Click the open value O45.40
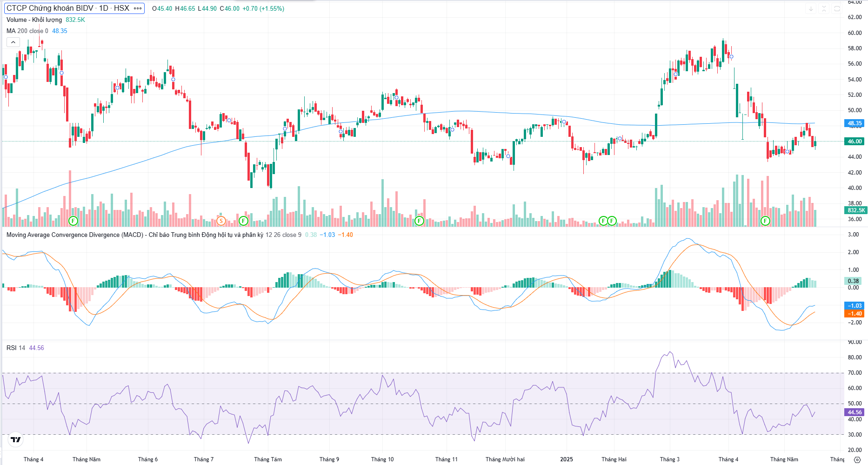 [162, 8]
